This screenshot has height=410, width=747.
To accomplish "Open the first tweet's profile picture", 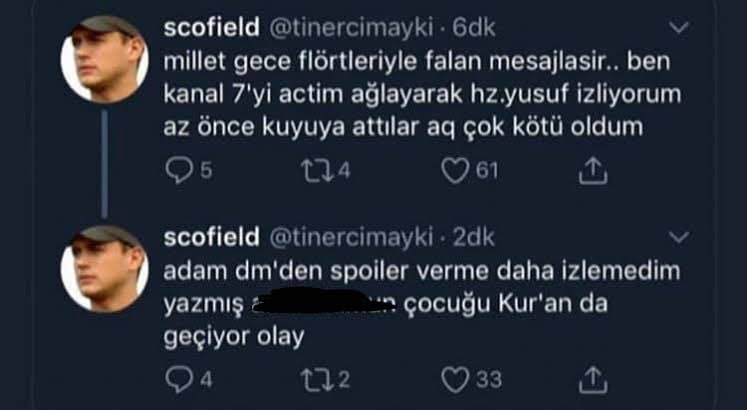I will click(x=105, y=60).
